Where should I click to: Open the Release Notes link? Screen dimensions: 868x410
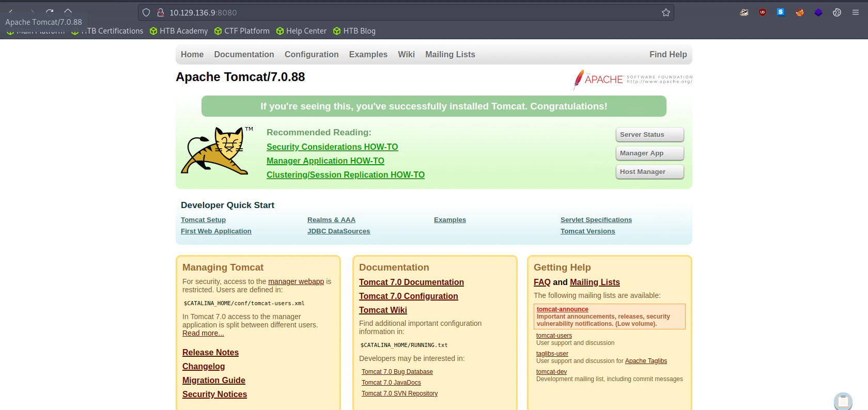[210, 352]
